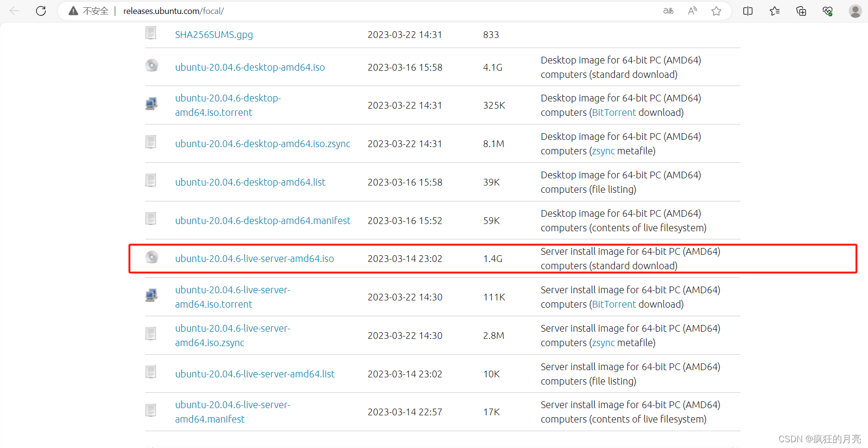868x448 pixels.
Task: Click the address bar showing releases.ubuntu.com
Action: coord(174,11)
